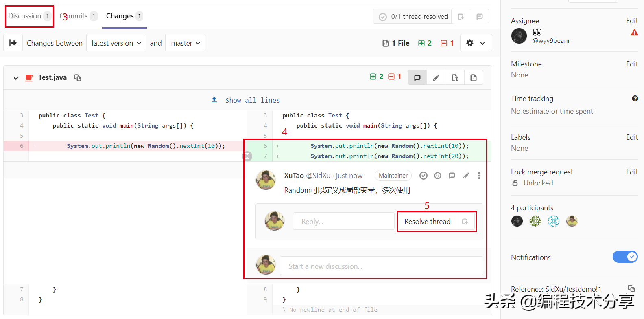The image size is (644, 319).
Task: Open the diff settings gear dropdown
Action: coord(476,43)
